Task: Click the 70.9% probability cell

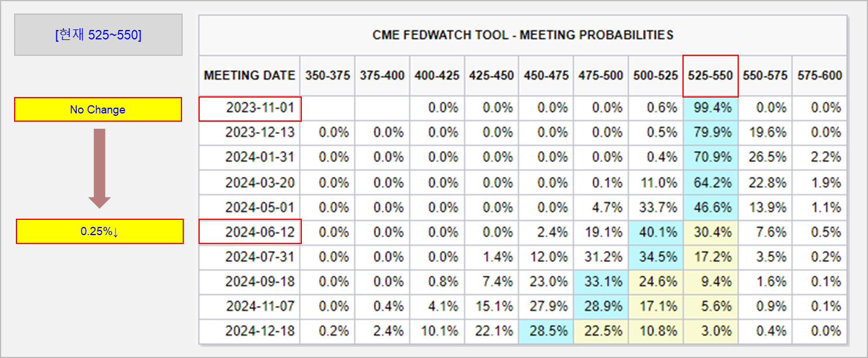Action: coord(711,158)
